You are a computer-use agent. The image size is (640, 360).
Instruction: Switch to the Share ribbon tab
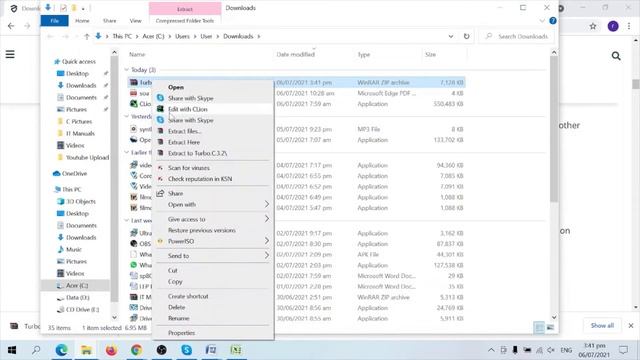(x=109, y=20)
